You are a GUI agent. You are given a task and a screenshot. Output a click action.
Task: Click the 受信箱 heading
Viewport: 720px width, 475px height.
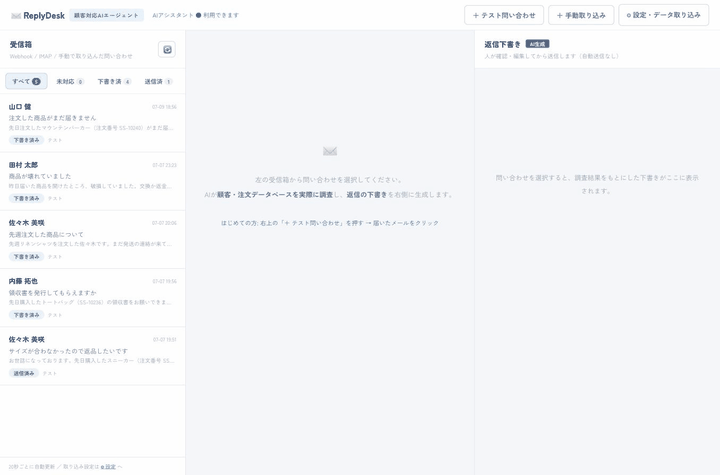pyautogui.click(x=21, y=45)
